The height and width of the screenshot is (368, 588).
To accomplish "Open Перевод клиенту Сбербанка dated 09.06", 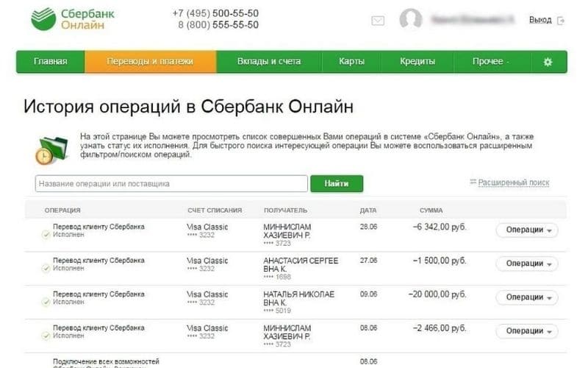I will 98,294.
